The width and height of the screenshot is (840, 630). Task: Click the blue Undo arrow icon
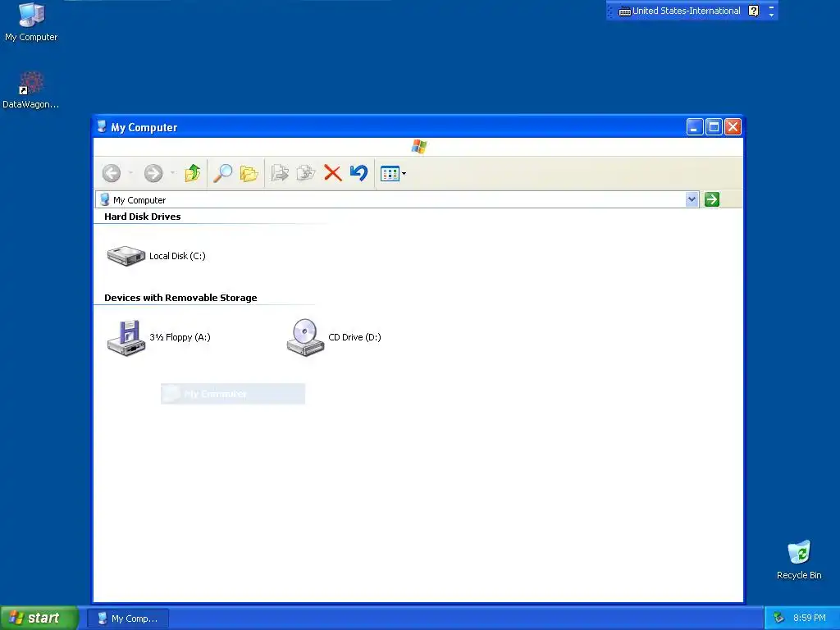pyautogui.click(x=359, y=173)
